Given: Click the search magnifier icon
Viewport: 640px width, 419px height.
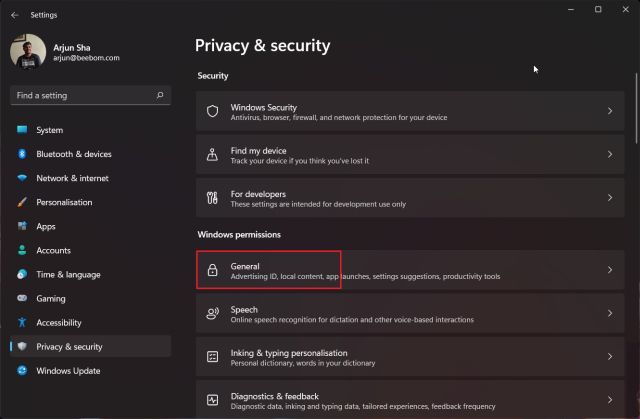Looking at the screenshot, I should tap(160, 95).
